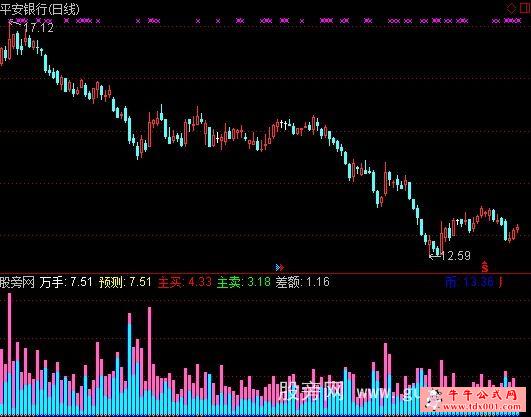Click the first tall pink volume bar
This screenshot has height=417, width=531.
[9, 354]
